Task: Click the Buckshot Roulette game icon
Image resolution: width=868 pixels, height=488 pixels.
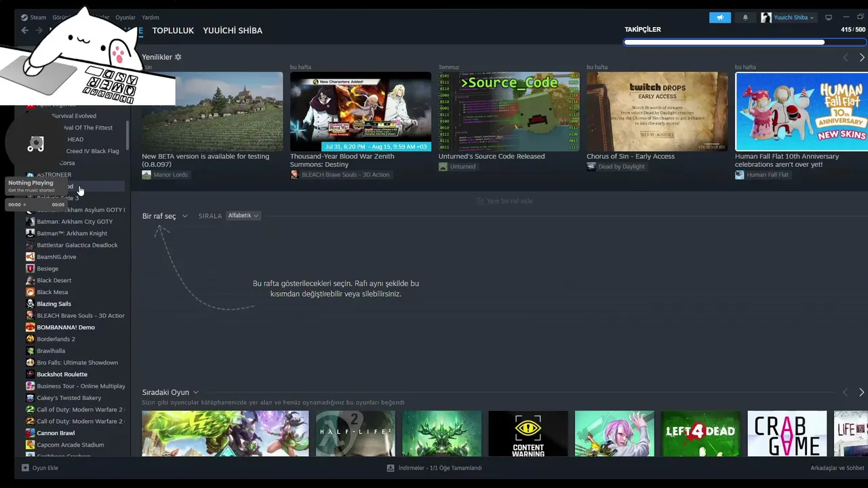Action: click(30, 374)
